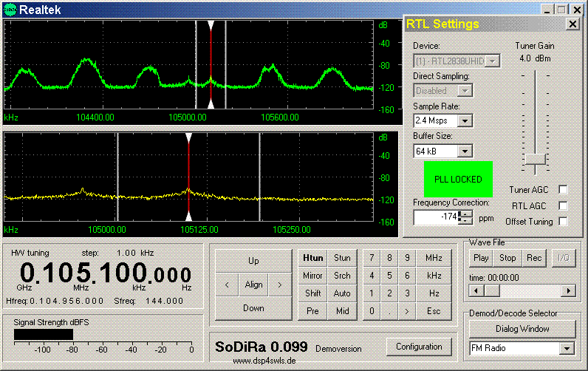Click the Shift button
This screenshot has width=588, height=371.
(312, 293)
